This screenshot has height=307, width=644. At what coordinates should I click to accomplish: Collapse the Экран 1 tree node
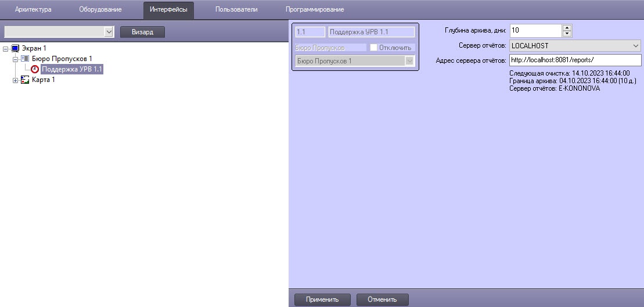6,48
